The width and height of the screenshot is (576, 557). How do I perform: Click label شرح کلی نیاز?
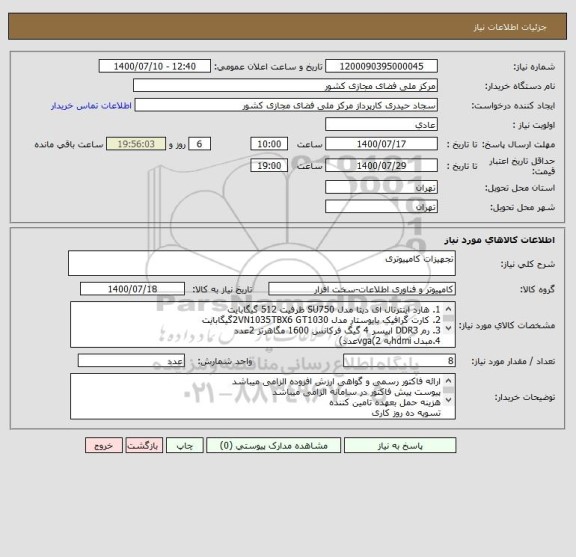(528, 264)
